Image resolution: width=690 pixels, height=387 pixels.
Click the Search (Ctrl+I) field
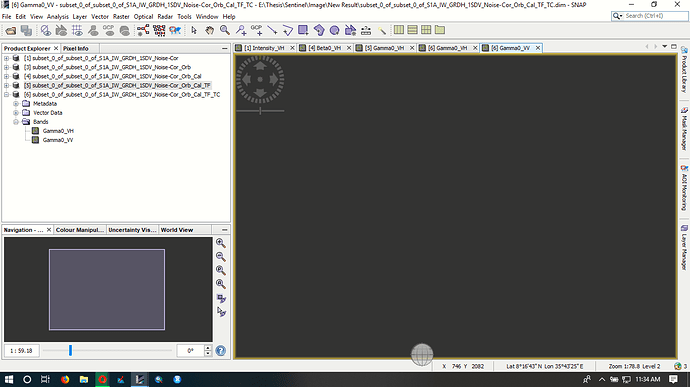655,16
